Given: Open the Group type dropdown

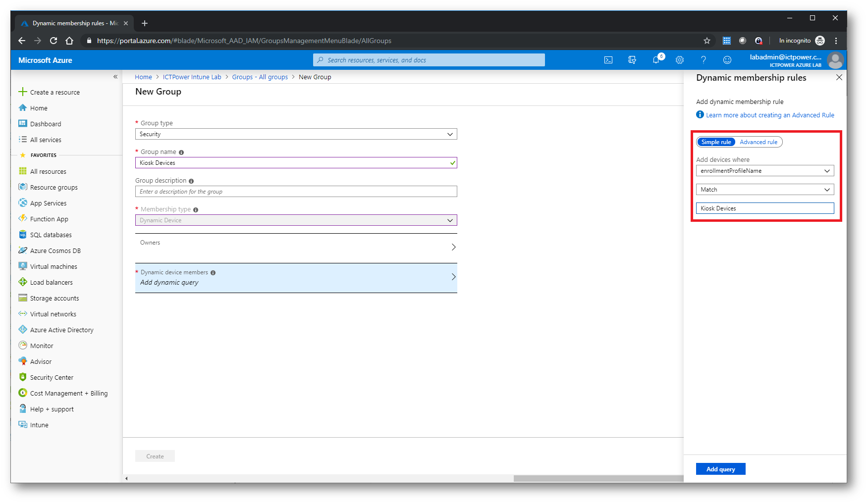Looking at the screenshot, I should point(296,134).
